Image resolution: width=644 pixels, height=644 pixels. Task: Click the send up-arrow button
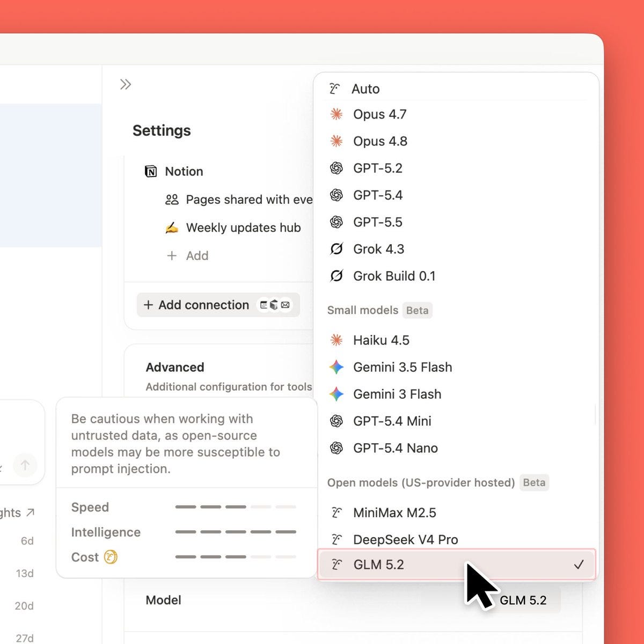tap(25, 465)
